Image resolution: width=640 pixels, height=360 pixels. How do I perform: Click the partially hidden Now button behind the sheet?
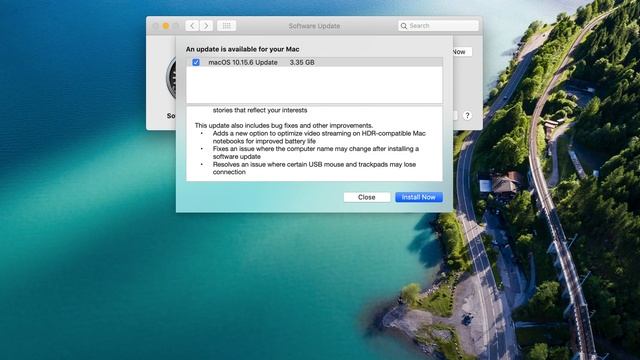462,52
